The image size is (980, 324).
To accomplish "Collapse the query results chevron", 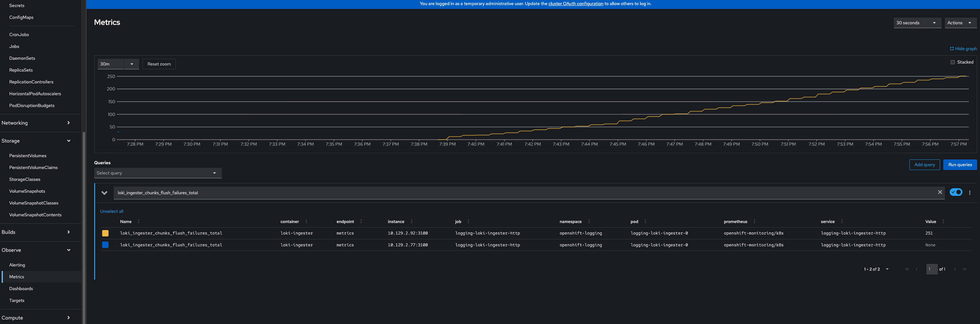I will [104, 193].
